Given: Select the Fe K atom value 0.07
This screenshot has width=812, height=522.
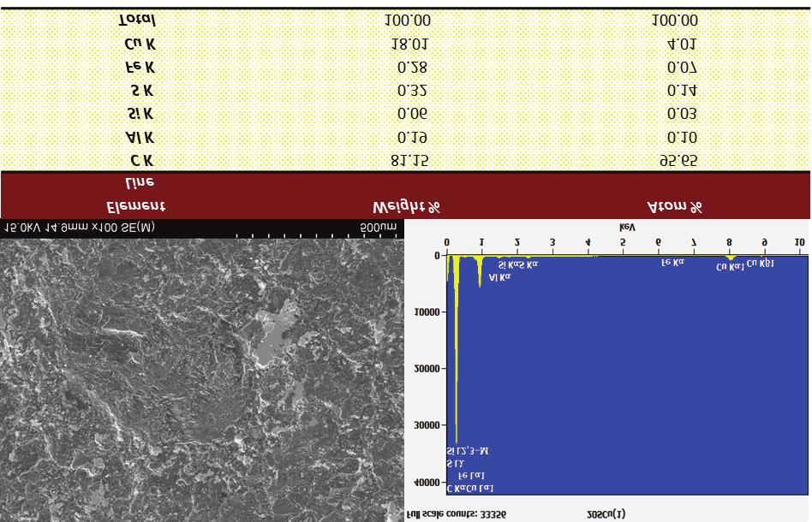Looking at the screenshot, I should 682,68.
